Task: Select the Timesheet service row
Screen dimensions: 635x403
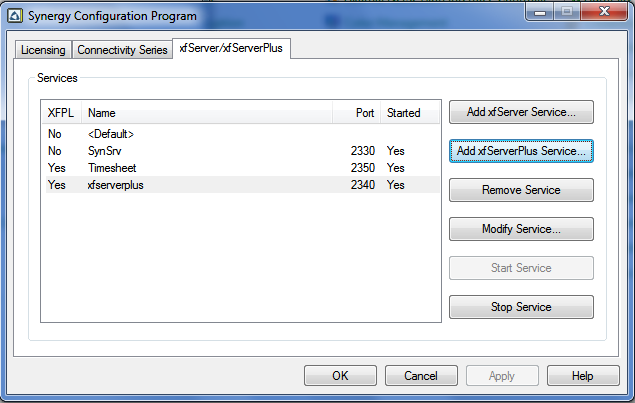Action: 243,168
